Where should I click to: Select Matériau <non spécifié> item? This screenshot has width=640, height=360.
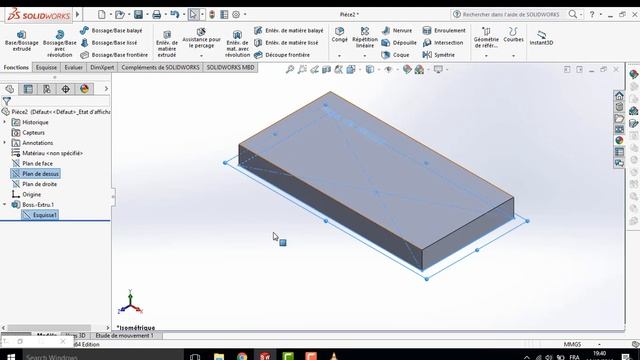(x=47, y=153)
